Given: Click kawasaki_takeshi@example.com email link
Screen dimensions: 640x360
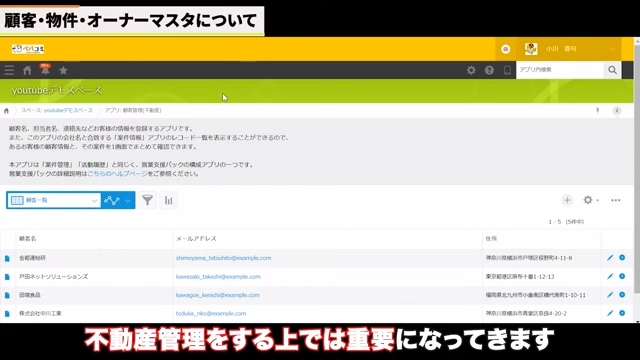Looking at the screenshot, I should (218, 277).
